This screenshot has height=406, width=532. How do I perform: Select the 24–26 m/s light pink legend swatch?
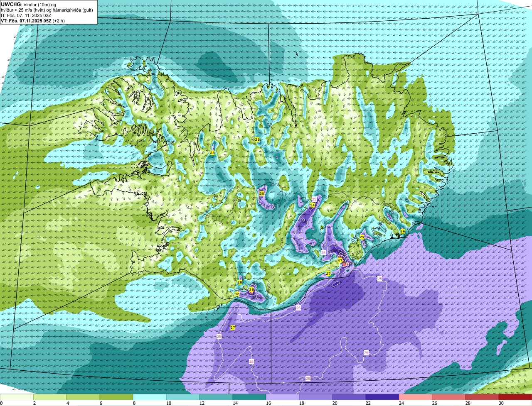point(416,397)
